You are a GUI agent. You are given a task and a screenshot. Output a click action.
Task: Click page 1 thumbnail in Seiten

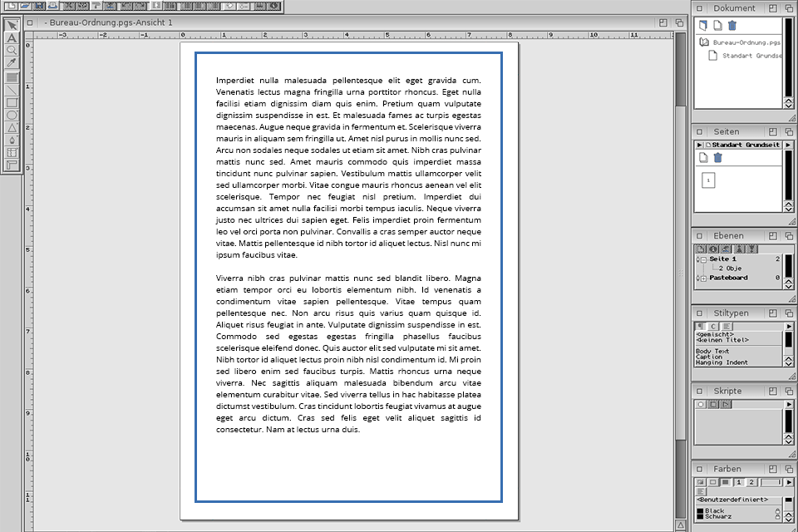708,180
